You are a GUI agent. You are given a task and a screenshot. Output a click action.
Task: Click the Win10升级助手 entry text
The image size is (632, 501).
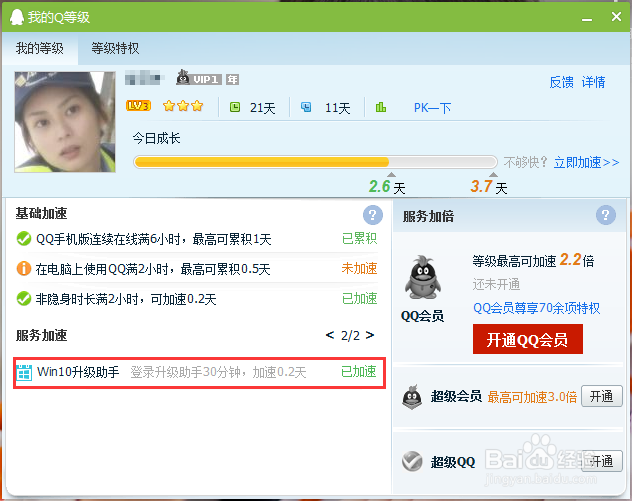click(78, 372)
